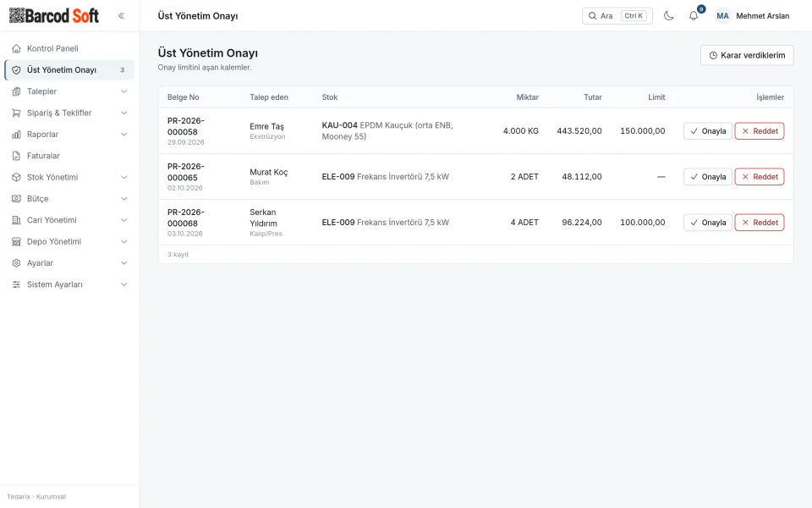812x508 pixels.
Task: Approve Serkan Yıldırım's request with Onayla
Action: pos(707,223)
